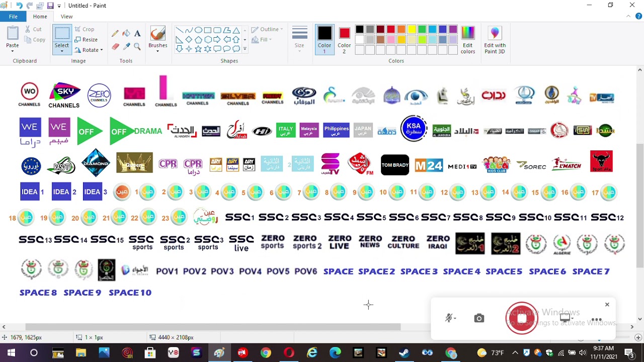Select the Color picker eyedropper tool
Screen dimensions: 644x362
126,46
